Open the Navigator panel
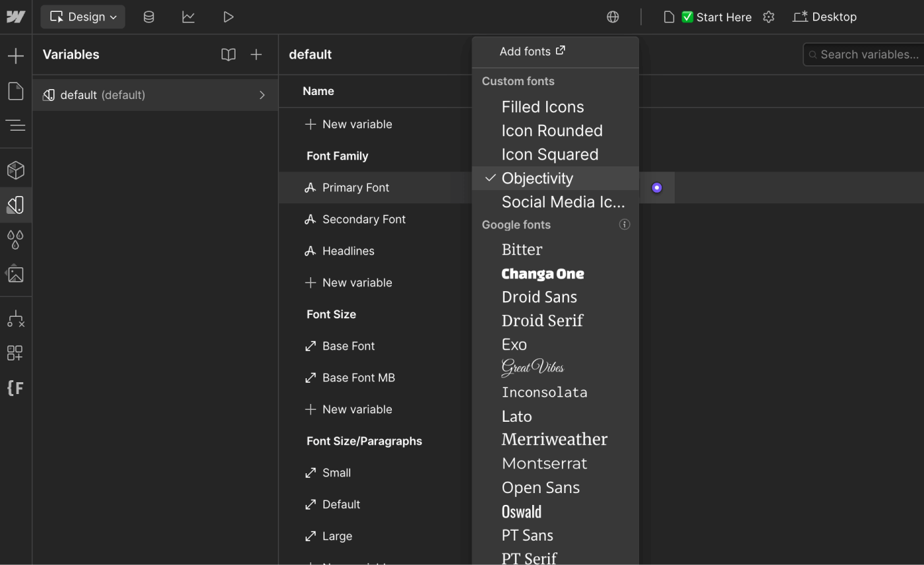 coord(16,125)
